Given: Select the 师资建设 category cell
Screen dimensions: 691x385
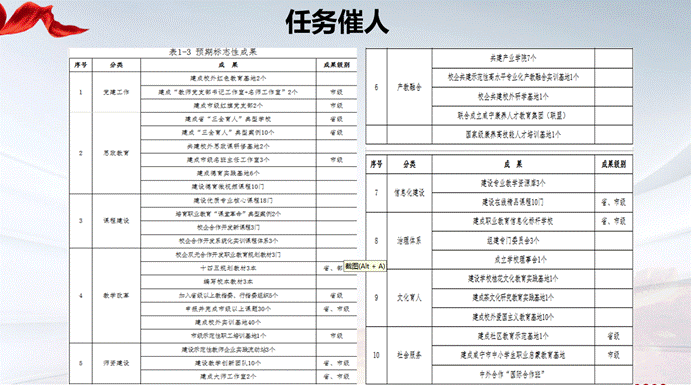Looking at the screenshot, I should 116,363.
